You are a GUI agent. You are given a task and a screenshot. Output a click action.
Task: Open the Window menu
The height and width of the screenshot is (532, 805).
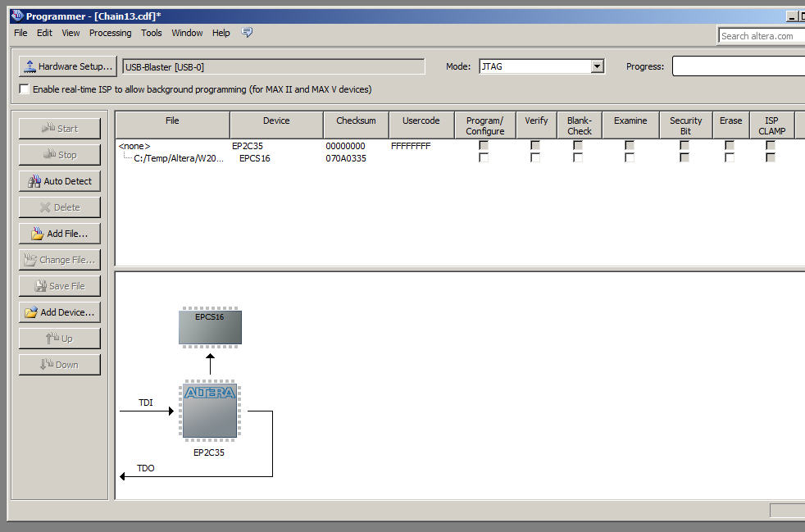187,33
